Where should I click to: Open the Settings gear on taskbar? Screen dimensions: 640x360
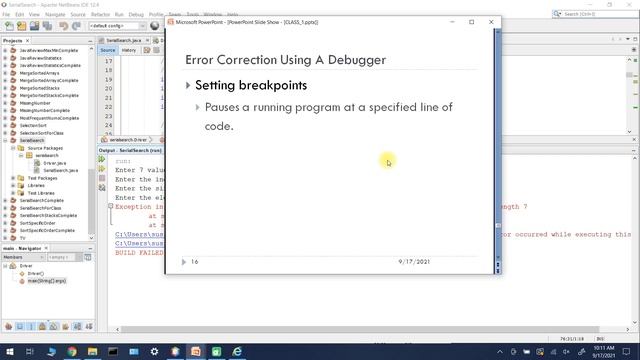154,351
